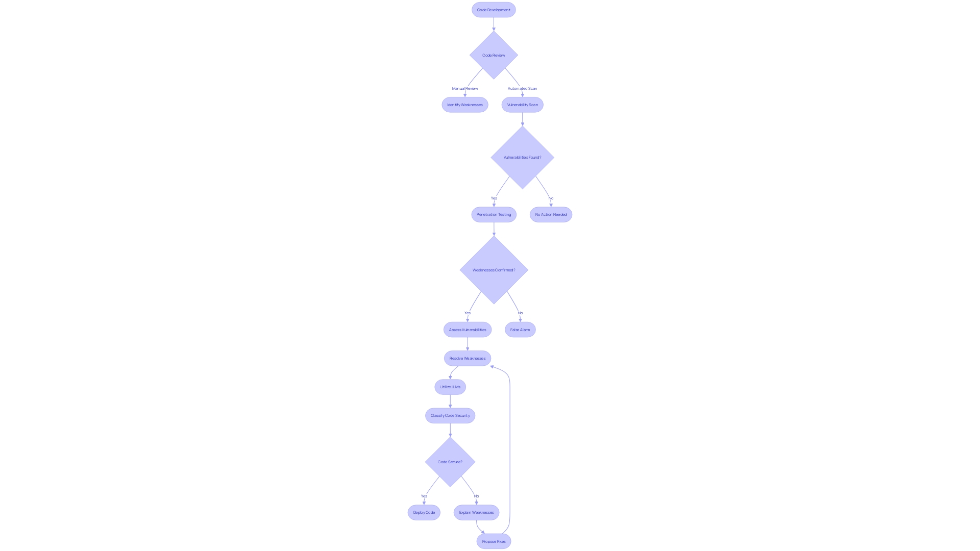
Task: Select the Resolve Weaknesses process node
Action: click(x=467, y=358)
